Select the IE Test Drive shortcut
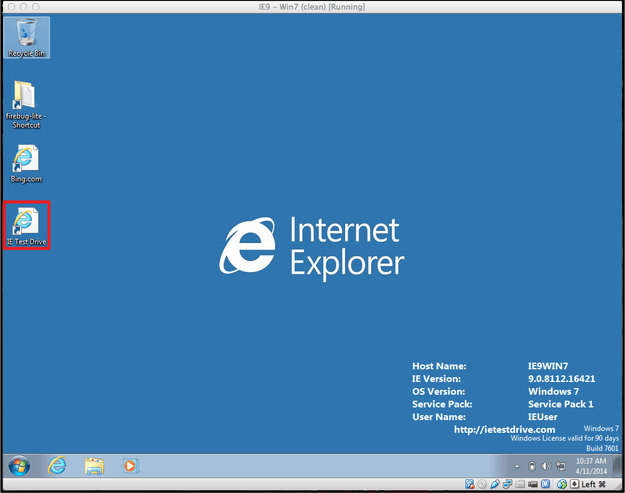Image resolution: width=625 pixels, height=493 pixels. click(x=26, y=226)
